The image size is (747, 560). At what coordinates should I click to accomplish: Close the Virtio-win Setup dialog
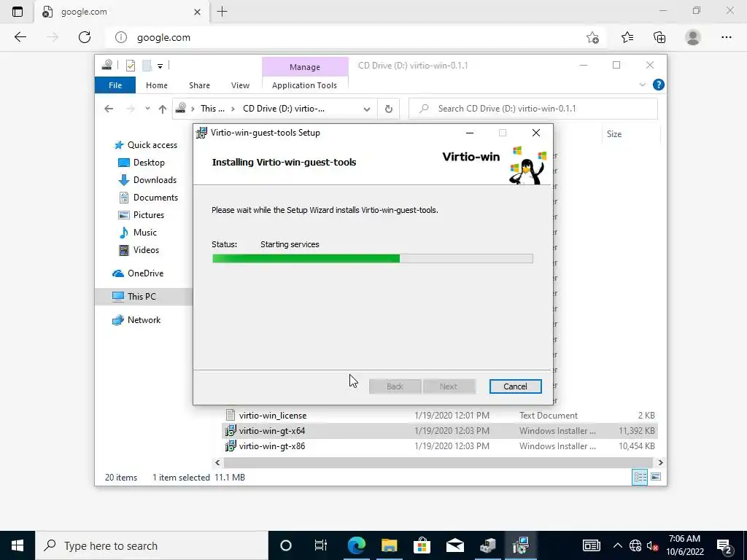coord(536,133)
